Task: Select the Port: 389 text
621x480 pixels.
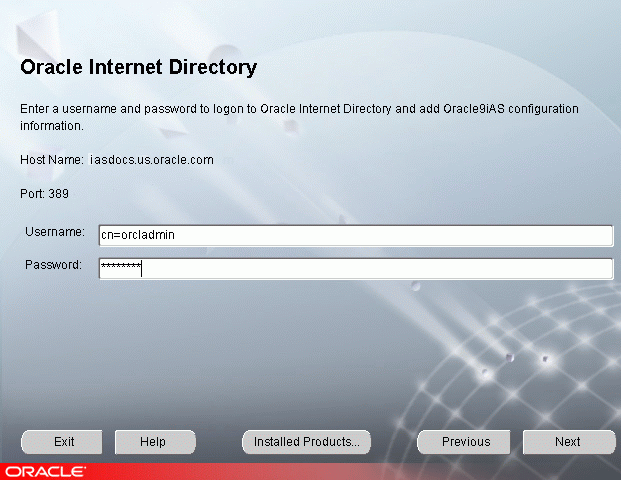Action: pos(44,194)
